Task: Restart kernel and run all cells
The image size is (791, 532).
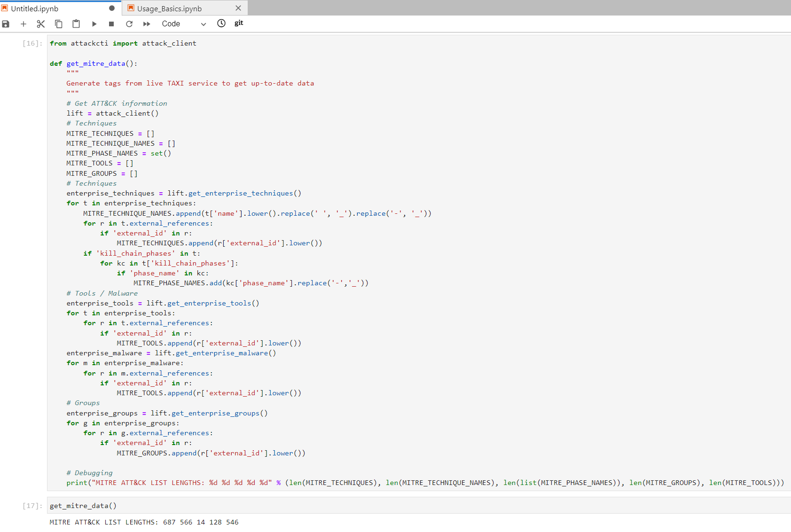Action: click(x=146, y=23)
